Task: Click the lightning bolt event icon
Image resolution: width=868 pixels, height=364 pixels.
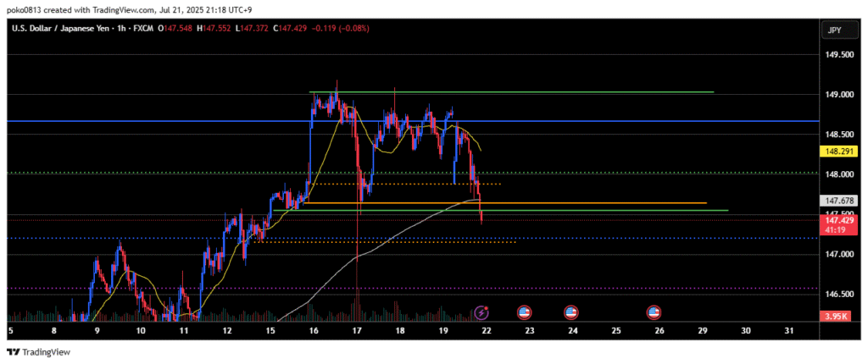Action: pyautogui.click(x=481, y=312)
